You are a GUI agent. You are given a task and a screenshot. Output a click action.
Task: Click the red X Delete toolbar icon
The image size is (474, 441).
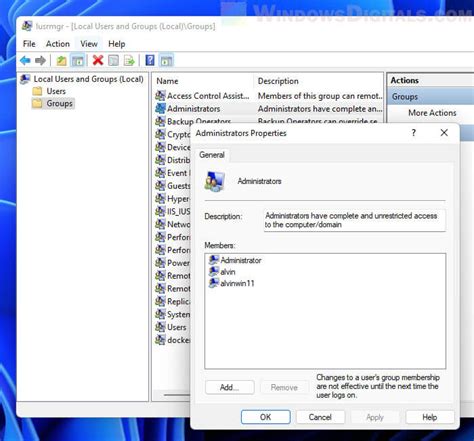tap(98, 60)
